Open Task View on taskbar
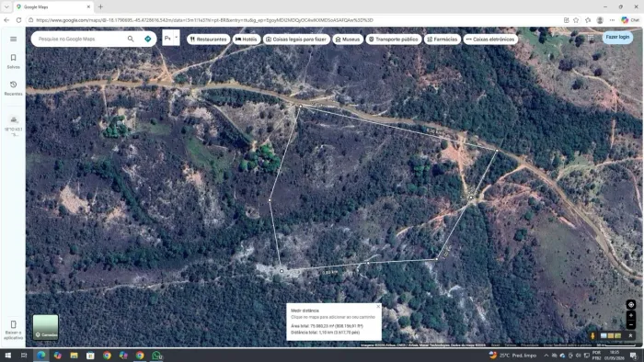 [24, 356]
